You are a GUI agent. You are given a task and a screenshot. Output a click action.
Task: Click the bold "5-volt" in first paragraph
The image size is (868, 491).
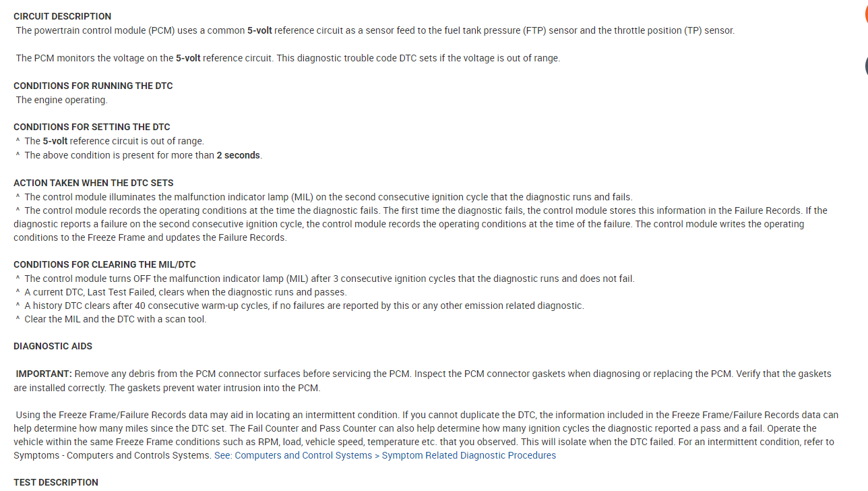pyautogui.click(x=259, y=30)
